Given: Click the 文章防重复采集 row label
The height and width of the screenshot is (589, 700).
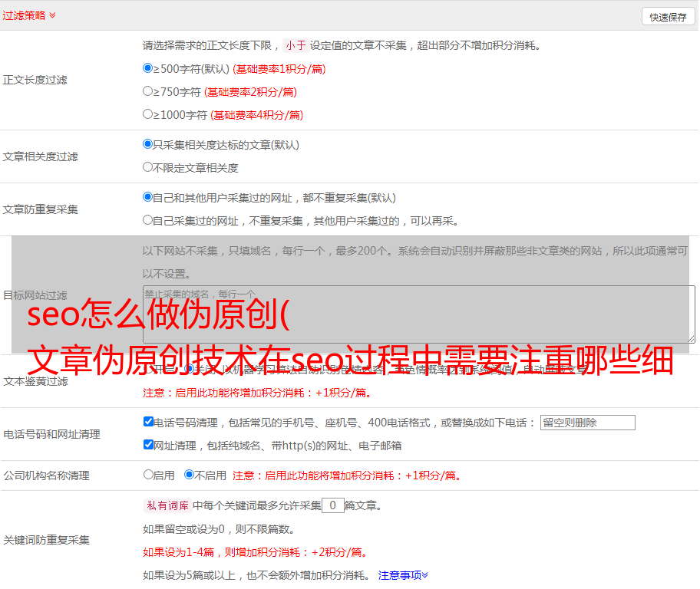Looking at the screenshot, I should pos(40,209).
